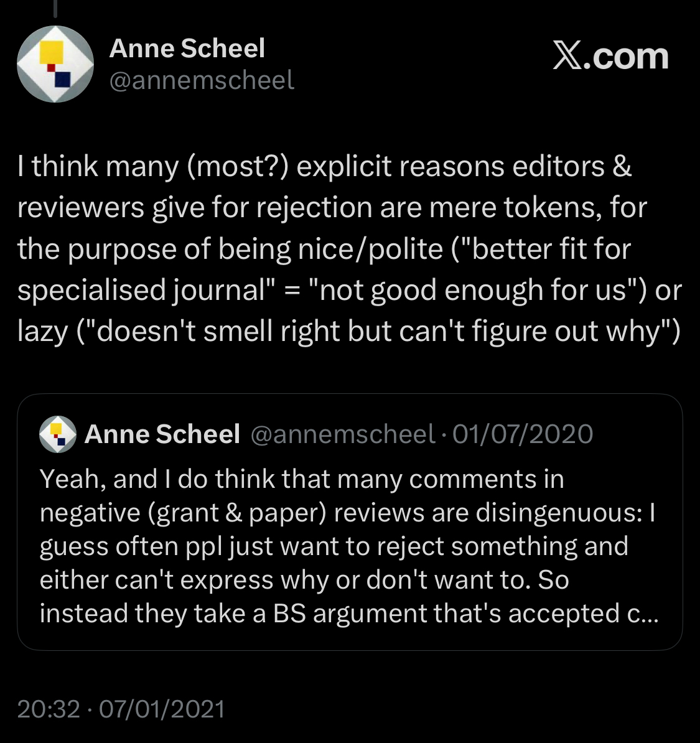Click the dark blue square in the profile avatar
Screen dimensions: 700x743
[x=63, y=80]
